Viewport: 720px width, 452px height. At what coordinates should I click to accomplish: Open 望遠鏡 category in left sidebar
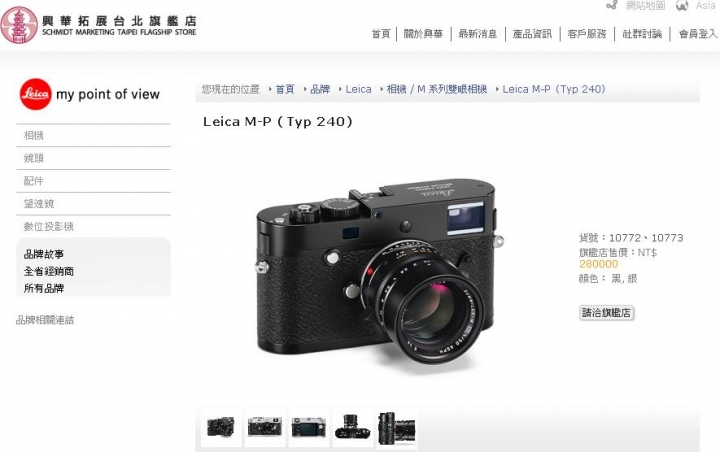93,204
